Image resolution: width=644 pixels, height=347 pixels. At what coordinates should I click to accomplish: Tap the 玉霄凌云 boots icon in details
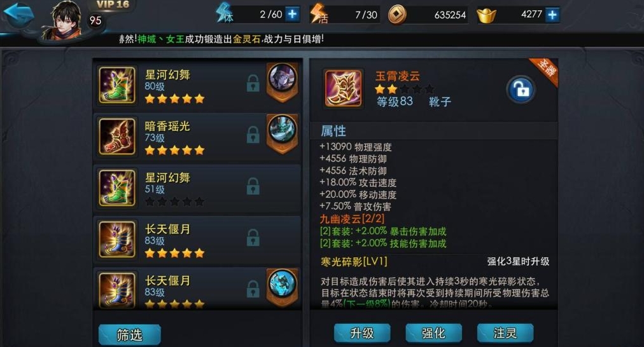344,88
